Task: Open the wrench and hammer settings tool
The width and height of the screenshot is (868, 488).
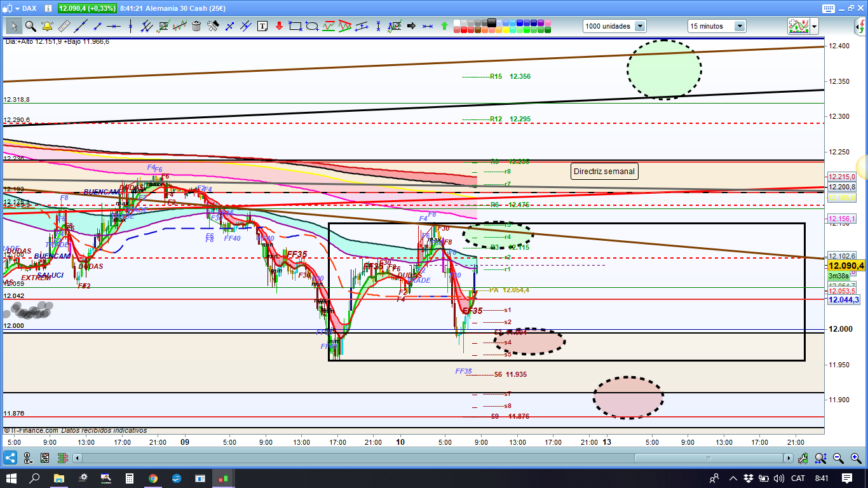Action: 213,26
